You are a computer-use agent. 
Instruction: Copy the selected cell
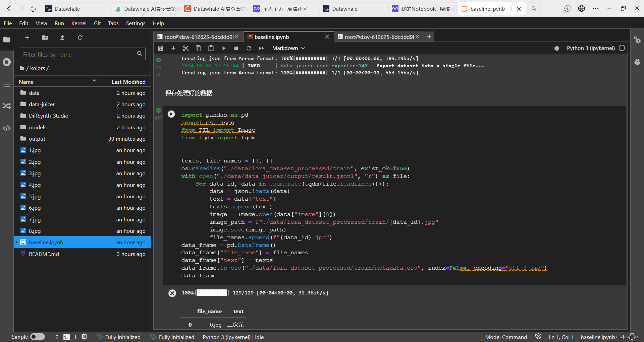pos(198,48)
